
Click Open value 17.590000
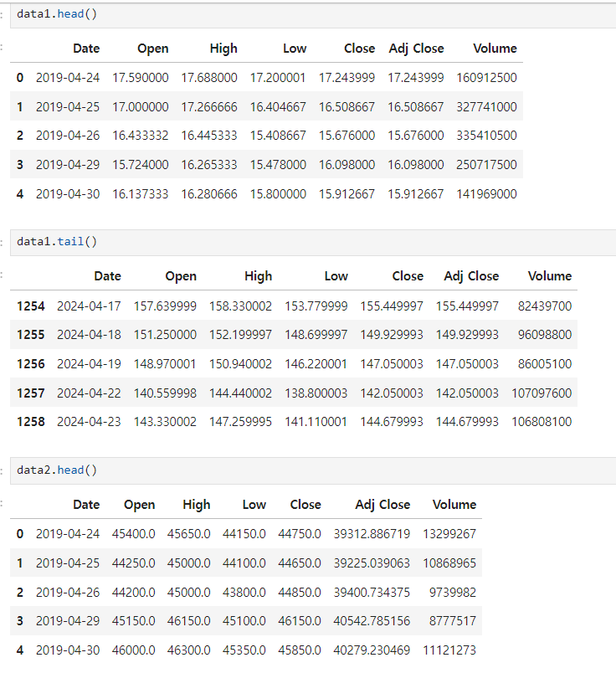(141, 78)
